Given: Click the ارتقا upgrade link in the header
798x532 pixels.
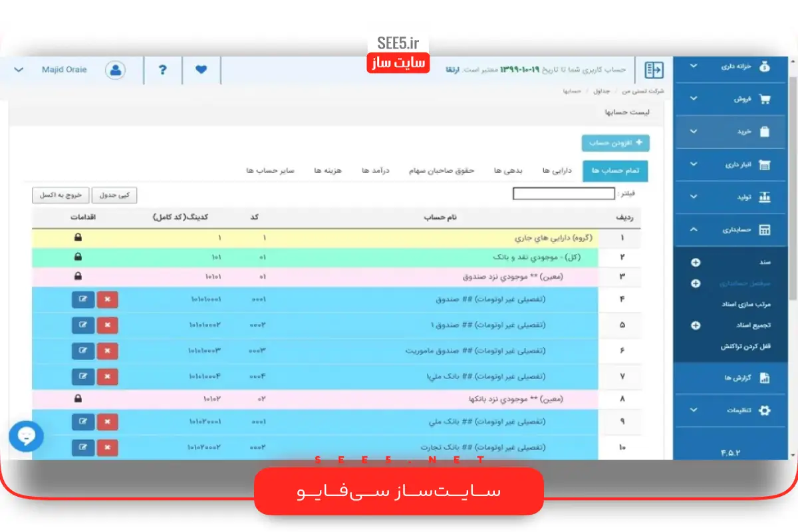Looking at the screenshot, I should click(452, 70).
